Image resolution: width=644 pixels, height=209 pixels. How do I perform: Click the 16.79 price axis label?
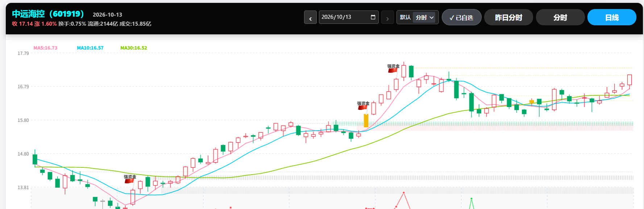point(23,87)
